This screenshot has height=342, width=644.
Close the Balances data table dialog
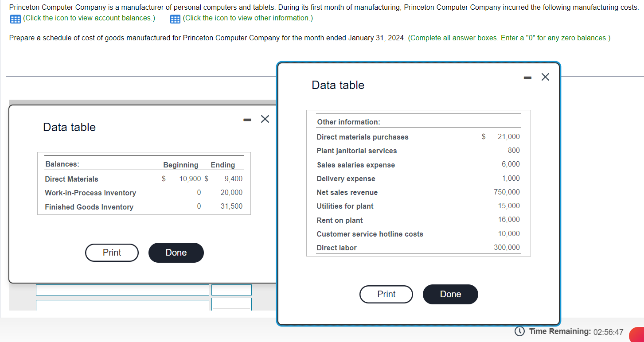265,119
